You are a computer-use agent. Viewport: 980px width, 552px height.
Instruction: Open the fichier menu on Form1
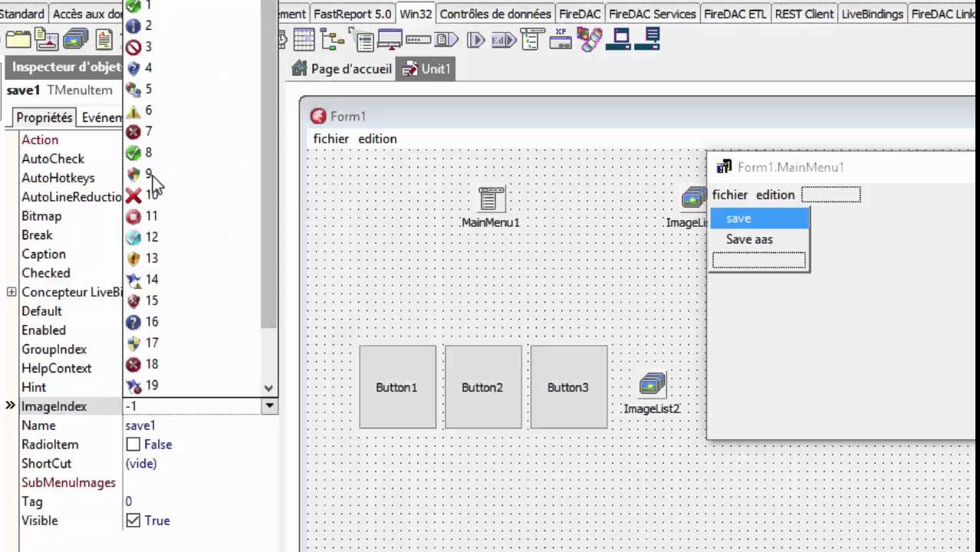[x=331, y=139]
